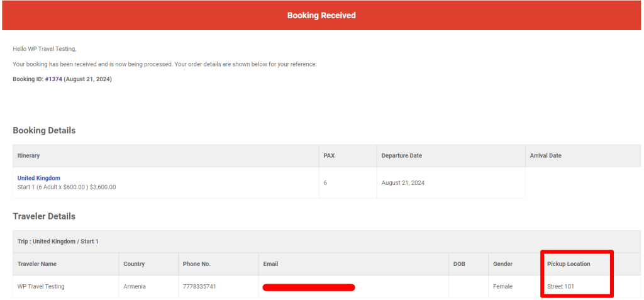Click the Country column header
The width and height of the screenshot is (644, 300).
134,264
